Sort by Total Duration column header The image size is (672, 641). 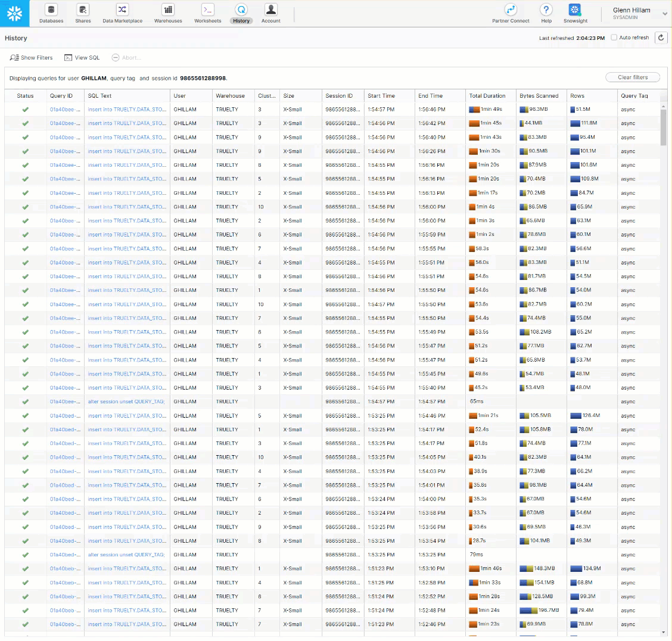pyautogui.click(x=487, y=96)
